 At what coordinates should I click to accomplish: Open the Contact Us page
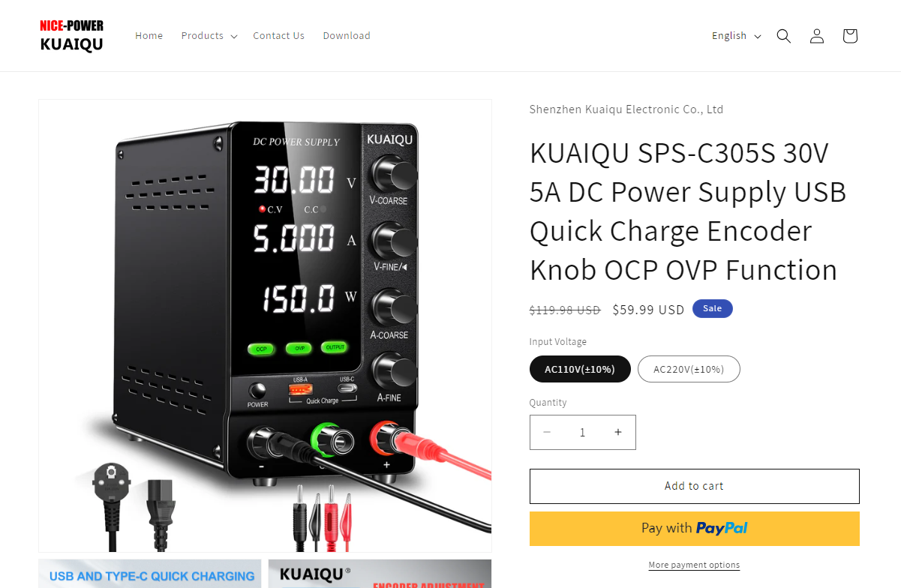(x=278, y=36)
